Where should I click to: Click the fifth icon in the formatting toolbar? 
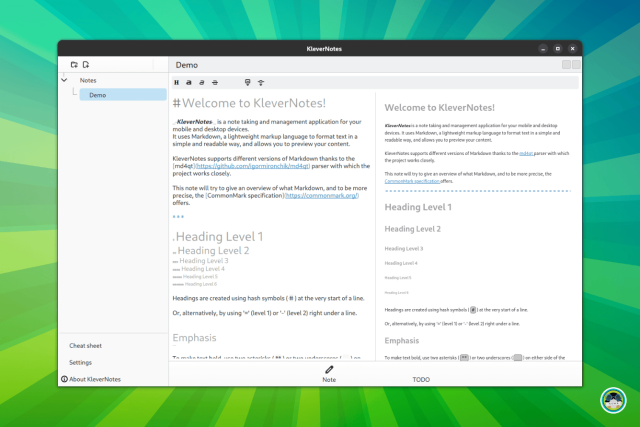248,82
